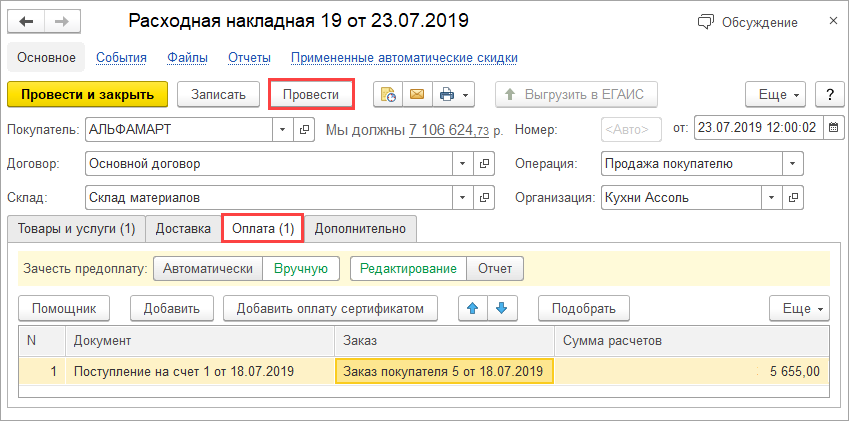This screenshot has width=849, height=421.
Task: Open the Товары и услуги tab
Action: click(x=76, y=229)
